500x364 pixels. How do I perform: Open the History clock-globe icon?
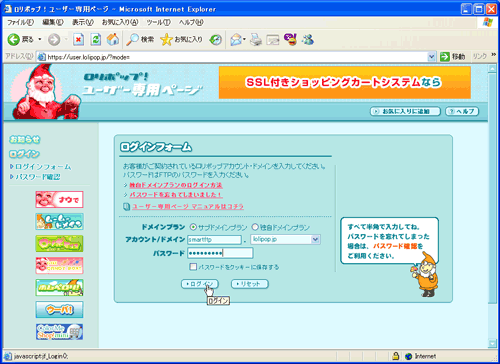[x=216, y=40]
